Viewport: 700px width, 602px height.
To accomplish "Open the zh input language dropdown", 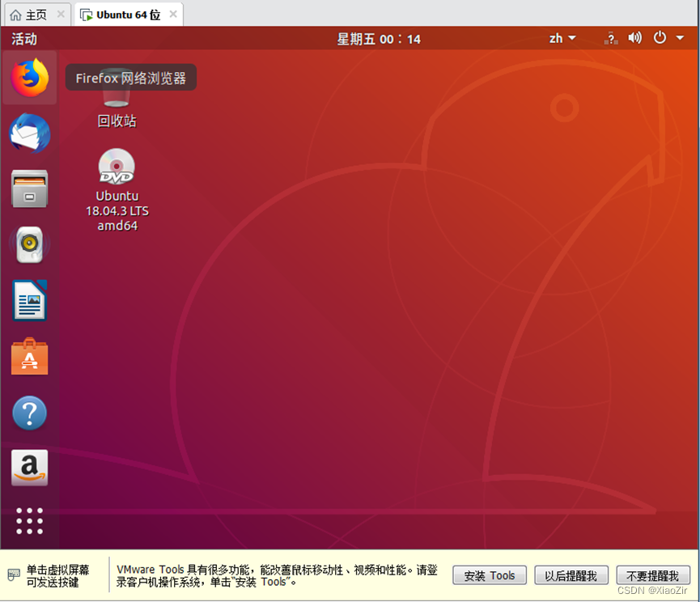I will click(x=562, y=38).
